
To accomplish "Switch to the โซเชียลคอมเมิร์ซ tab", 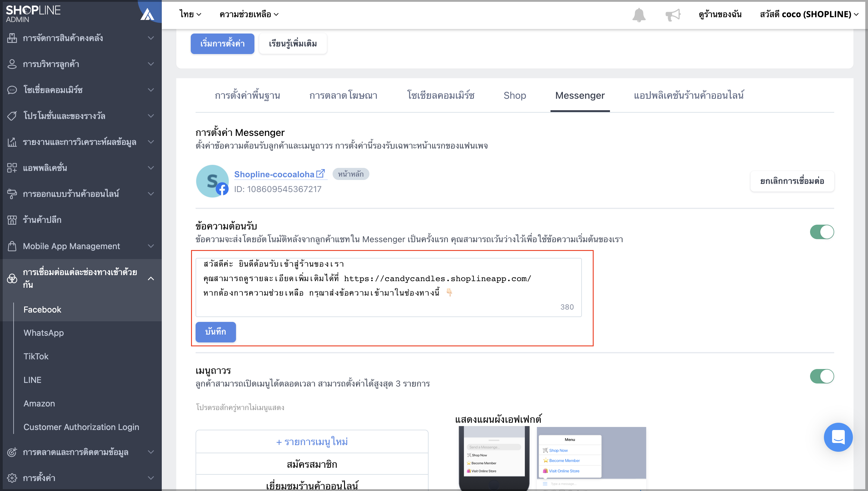I will pos(441,95).
